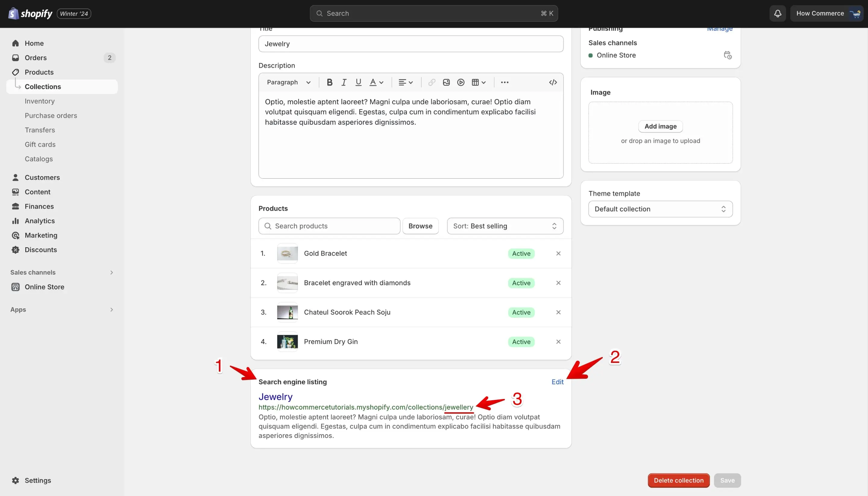Click the Products tag icon
Viewport: 868px width, 496px height.
(15, 72)
